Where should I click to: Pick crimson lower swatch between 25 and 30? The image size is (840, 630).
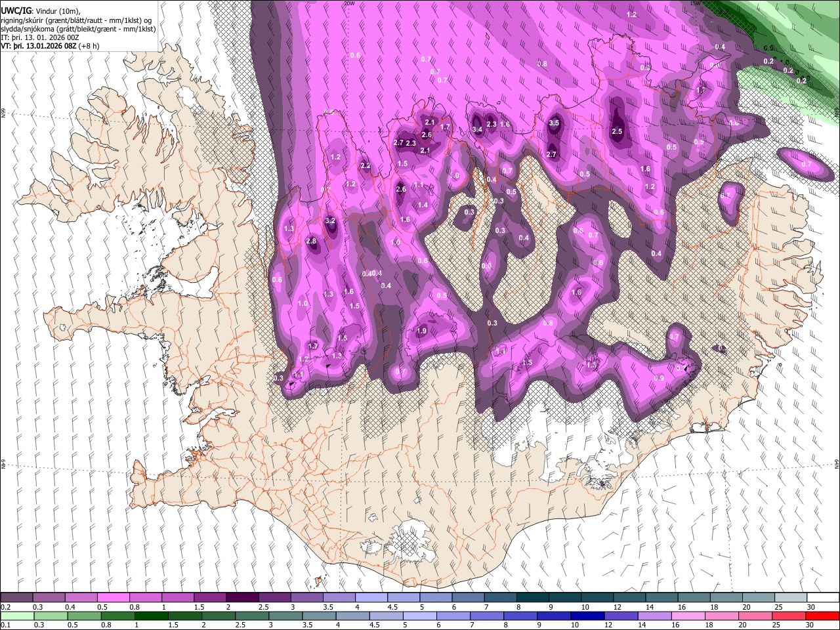click(x=788, y=616)
